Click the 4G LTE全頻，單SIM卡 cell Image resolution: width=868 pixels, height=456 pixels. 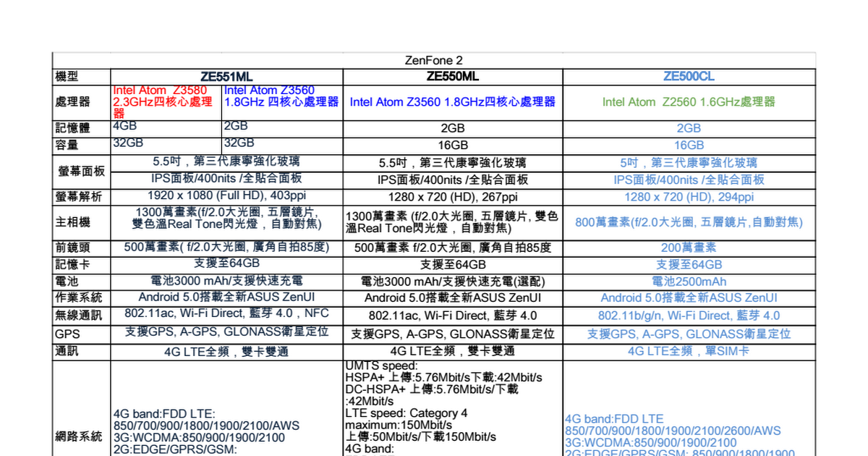coord(689,351)
